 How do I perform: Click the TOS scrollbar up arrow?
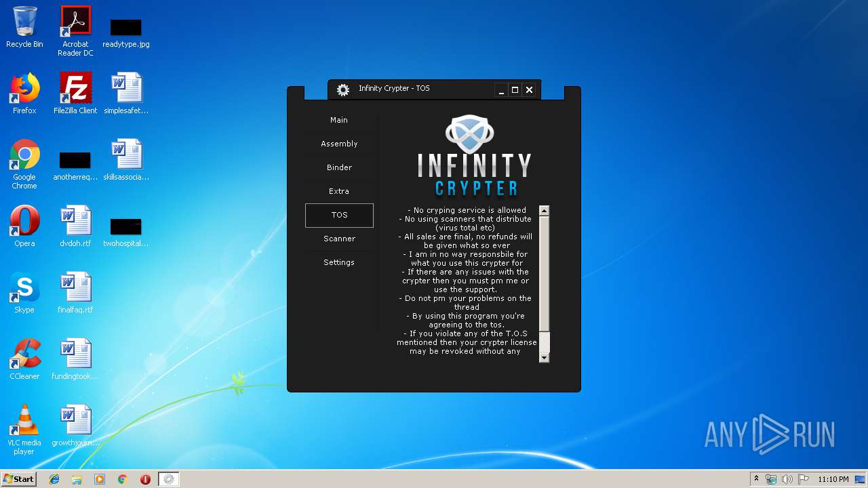(x=544, y=211)
